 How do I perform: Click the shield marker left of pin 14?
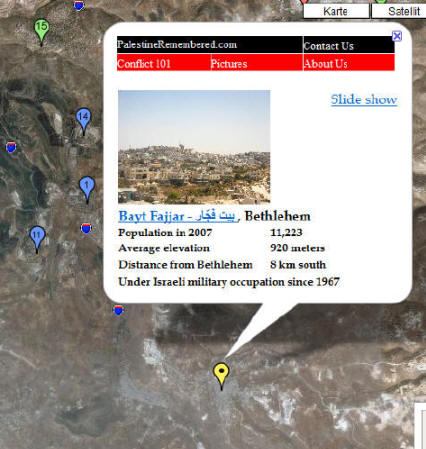(11, 147)
